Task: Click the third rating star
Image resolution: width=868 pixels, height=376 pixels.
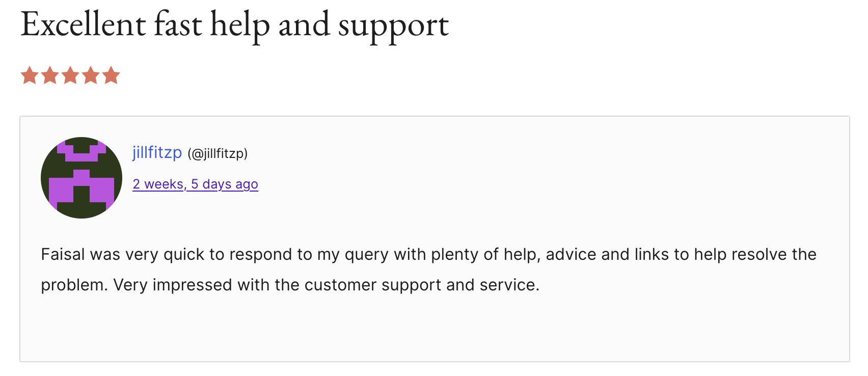Action: 70,75
